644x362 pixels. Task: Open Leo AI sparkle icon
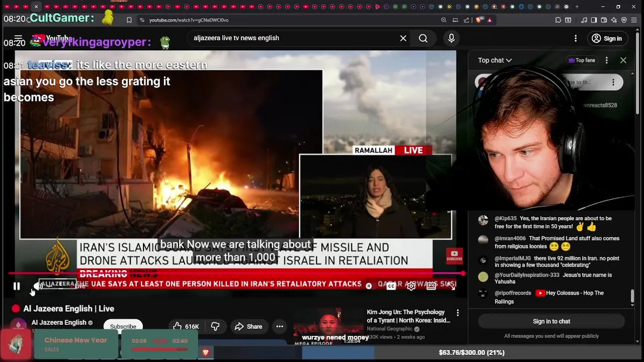[x=614, y=20]
